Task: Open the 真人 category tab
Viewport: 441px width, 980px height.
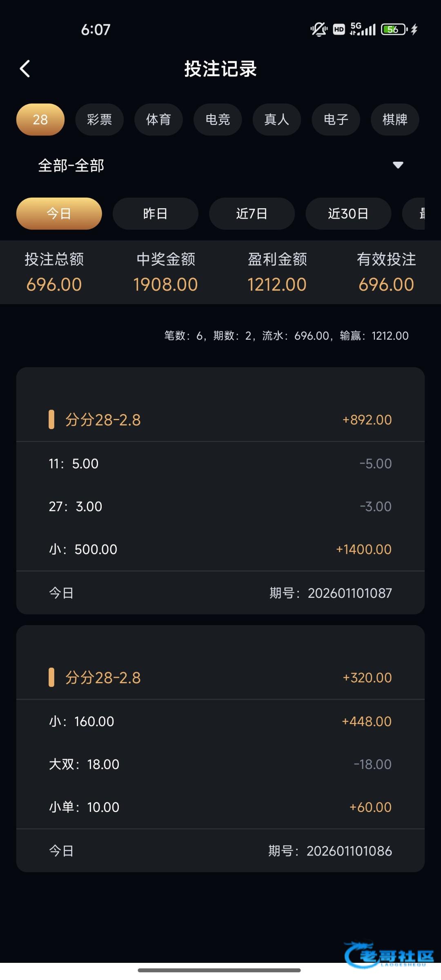Action: pyautogui.click(x=277, y=120)
